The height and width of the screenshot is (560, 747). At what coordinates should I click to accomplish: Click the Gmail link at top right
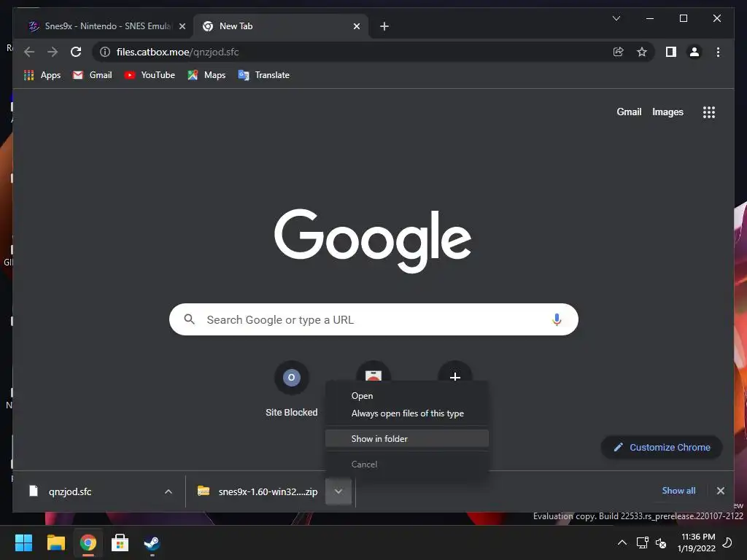point(629,112)
